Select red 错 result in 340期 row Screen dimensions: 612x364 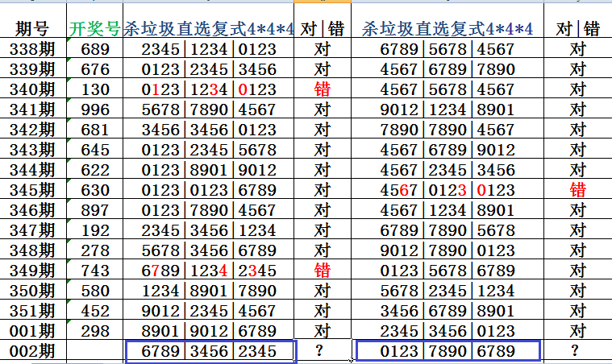pyautogui.click(x=323, y=89)
